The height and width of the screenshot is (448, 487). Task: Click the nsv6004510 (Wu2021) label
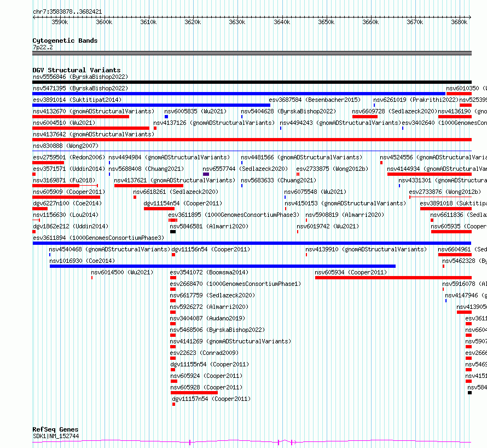point(64,123)
